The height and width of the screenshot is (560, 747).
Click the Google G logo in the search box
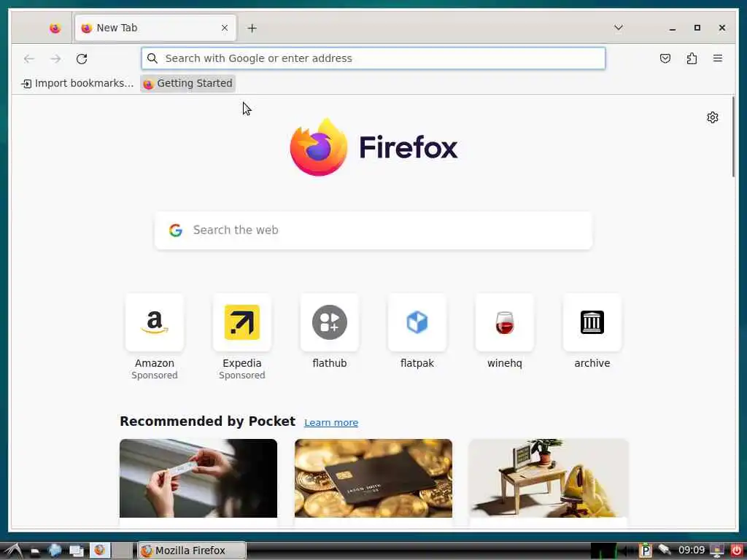click(176, 230)
